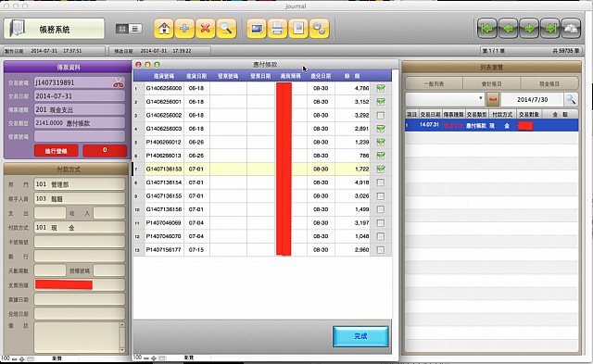Zoom in icon in popup window status bar
This screenshot has height=364, width=593.
click(154, 358)
